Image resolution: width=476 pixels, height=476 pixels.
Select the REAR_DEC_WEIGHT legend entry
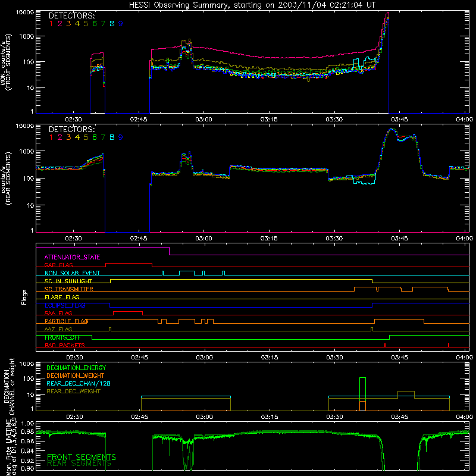click(73, 392)
